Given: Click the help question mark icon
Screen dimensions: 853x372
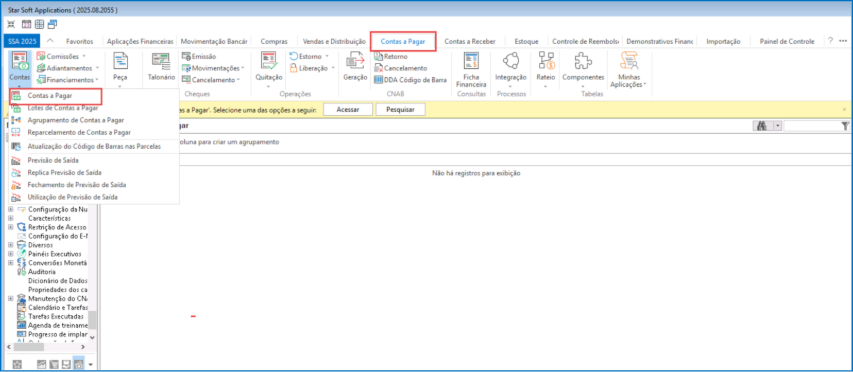Looking at the screenshot, I should [830, 41].
